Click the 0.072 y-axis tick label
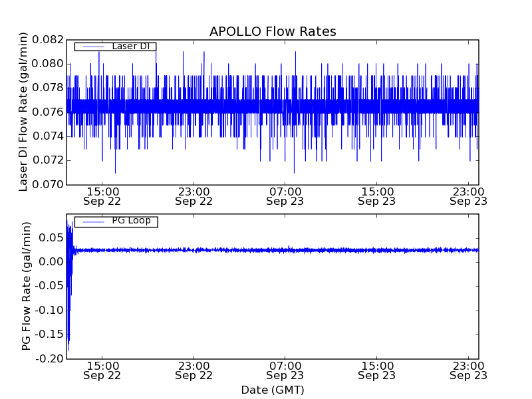 click(x=48, y=160)
